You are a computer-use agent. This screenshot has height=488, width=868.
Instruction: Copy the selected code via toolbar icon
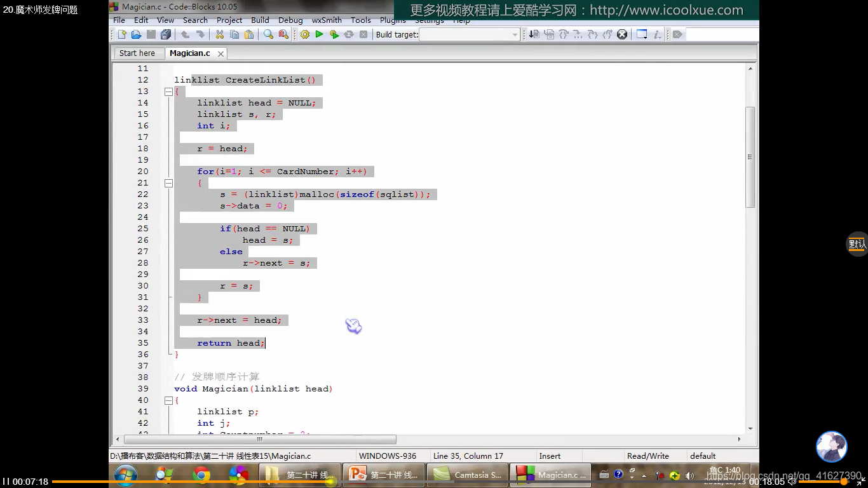coord(234,34)
